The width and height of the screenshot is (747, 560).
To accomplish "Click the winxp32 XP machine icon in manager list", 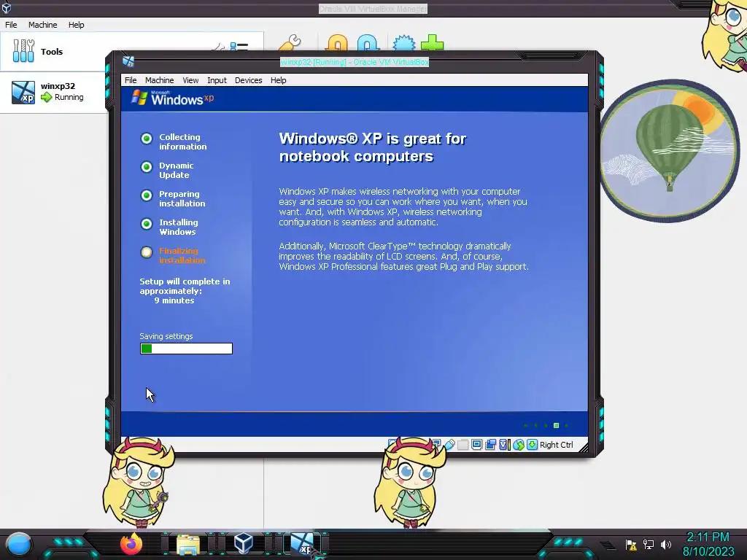I will tap(23, 92).
